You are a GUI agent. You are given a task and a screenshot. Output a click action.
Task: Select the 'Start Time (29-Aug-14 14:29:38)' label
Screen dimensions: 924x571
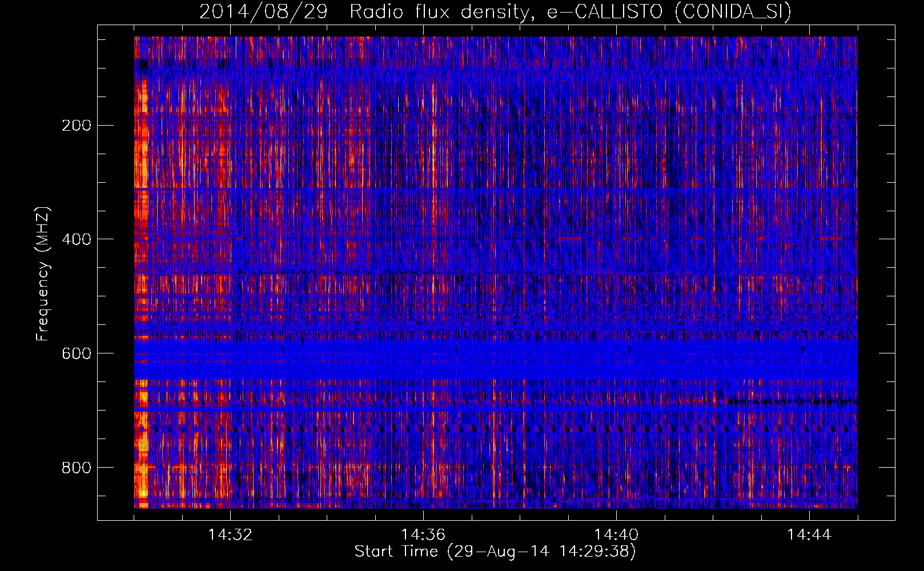pyautogui.click(x=495, y=552)
